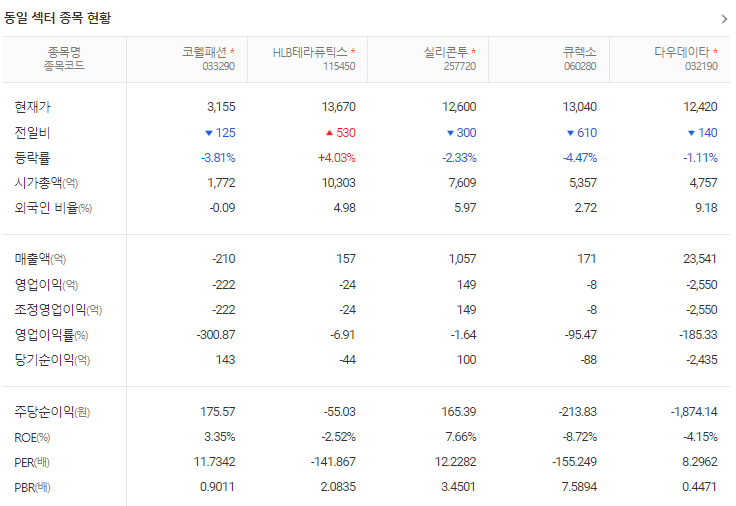This screenshot has width=736, height=506.
Task: Click the PER(배) row label
Action: click(x=31, y=462)
